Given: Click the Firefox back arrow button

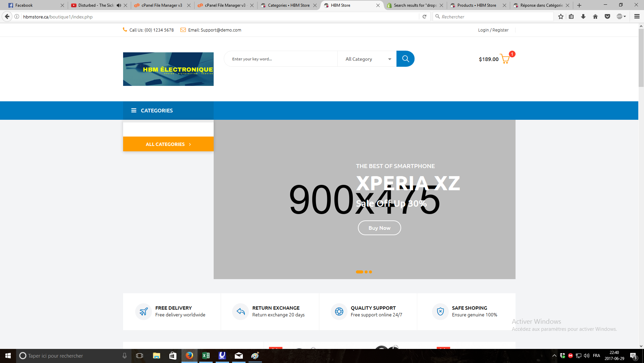Looking at the screenshot, I should point(7,16).
